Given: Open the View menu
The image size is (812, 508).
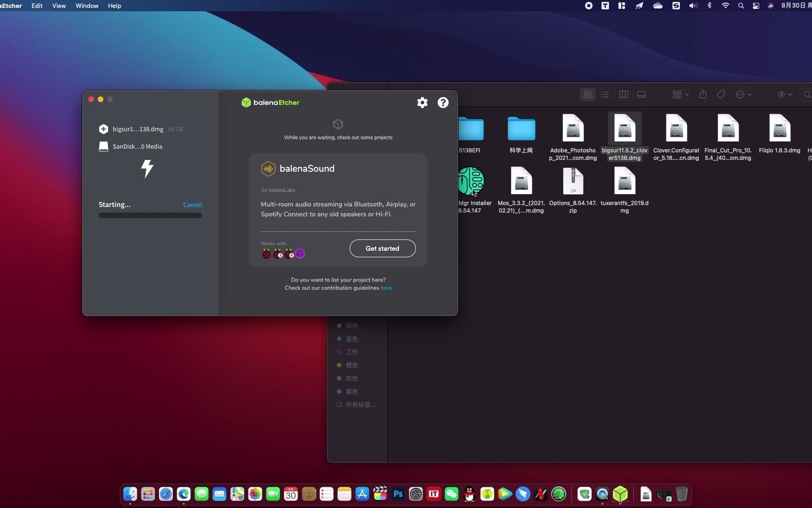Looking at the screenshot, I should click(59, 6).
